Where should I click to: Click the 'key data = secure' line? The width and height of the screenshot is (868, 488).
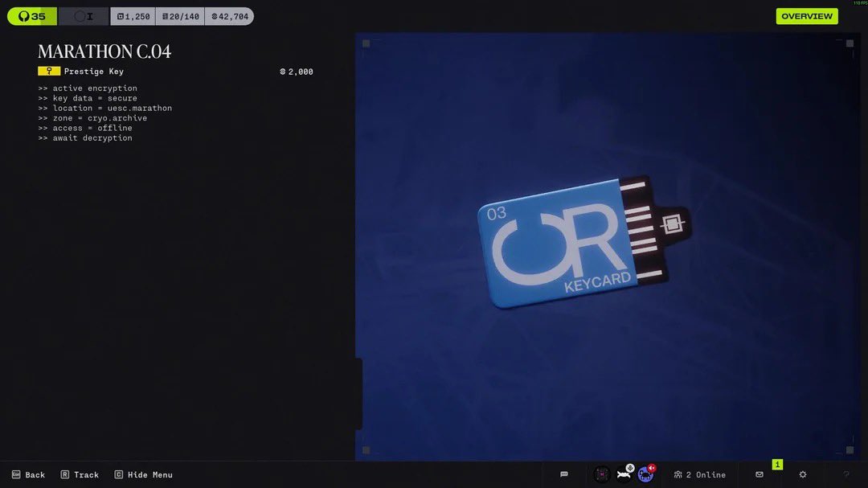pos(88,98)
